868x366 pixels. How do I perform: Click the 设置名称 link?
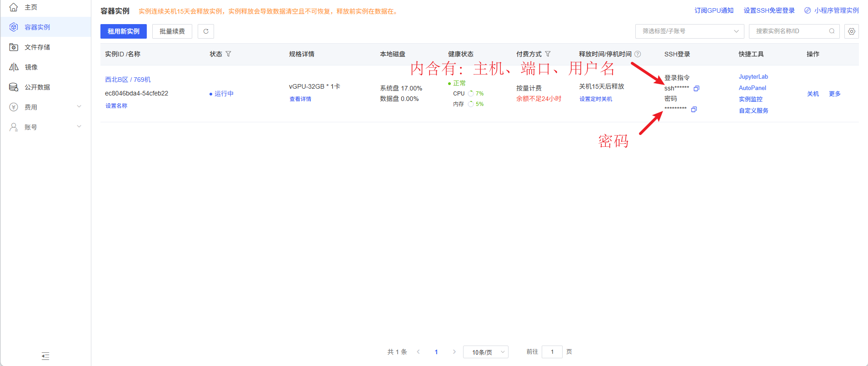pyautogui.click(x=116, y=106)
